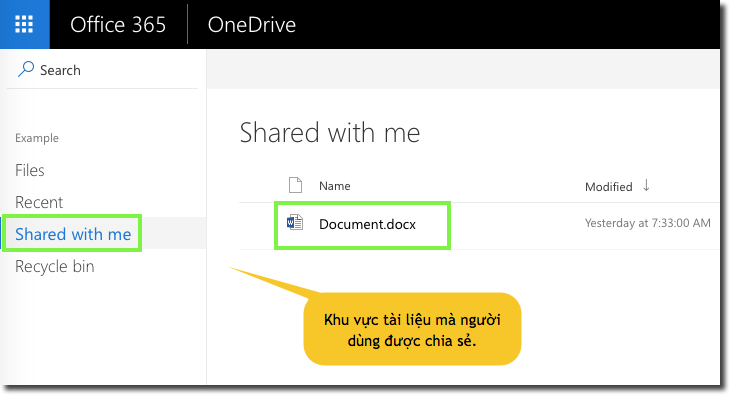Click the OneDrive title in header

(x=251, y=24)
